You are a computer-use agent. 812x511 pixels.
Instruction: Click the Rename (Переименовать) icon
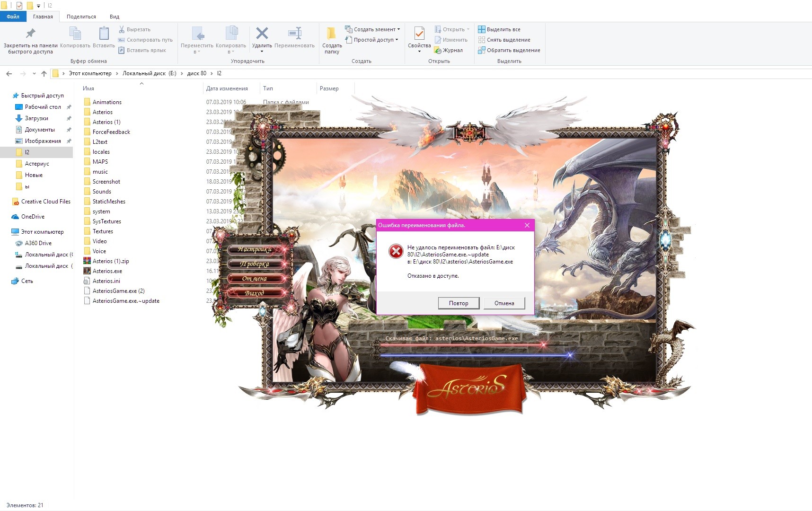(x=294, y=33)
